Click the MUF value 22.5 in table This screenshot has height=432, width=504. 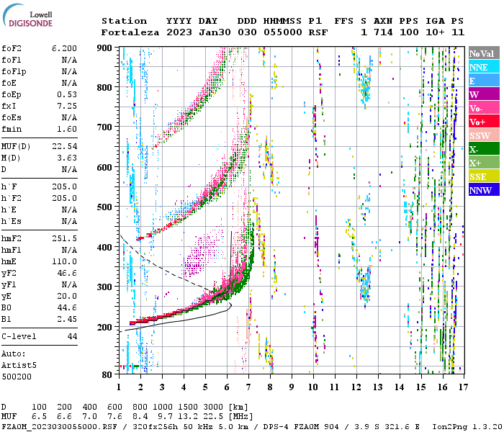(x=213, y=417)
